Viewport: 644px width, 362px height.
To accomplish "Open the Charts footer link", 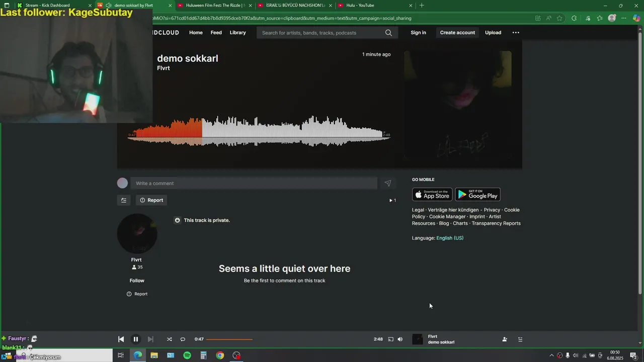I will coord(460,223).
